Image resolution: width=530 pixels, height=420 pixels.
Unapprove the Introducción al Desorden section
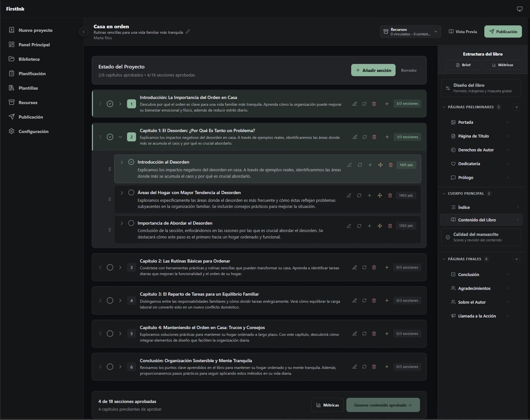point(131,162)
